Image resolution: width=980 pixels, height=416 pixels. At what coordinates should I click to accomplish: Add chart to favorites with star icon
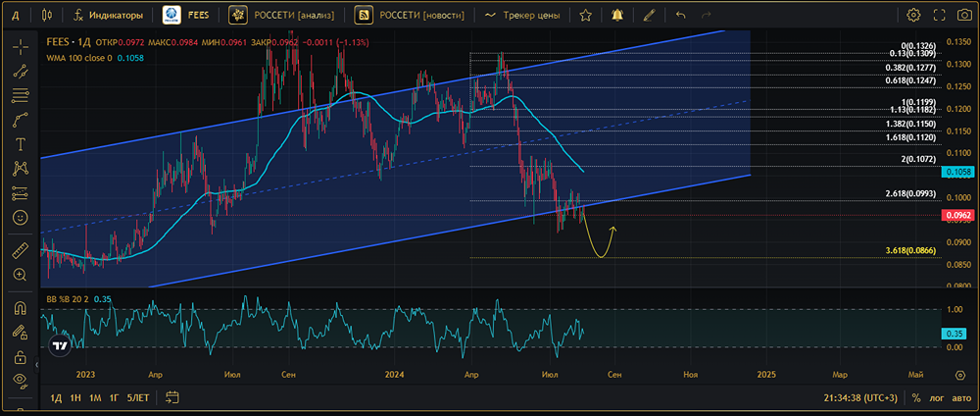585,15
